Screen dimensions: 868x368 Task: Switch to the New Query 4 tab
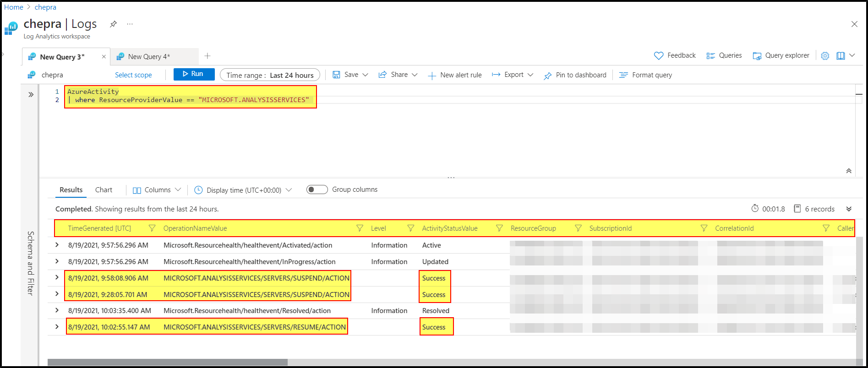point(155,57)
